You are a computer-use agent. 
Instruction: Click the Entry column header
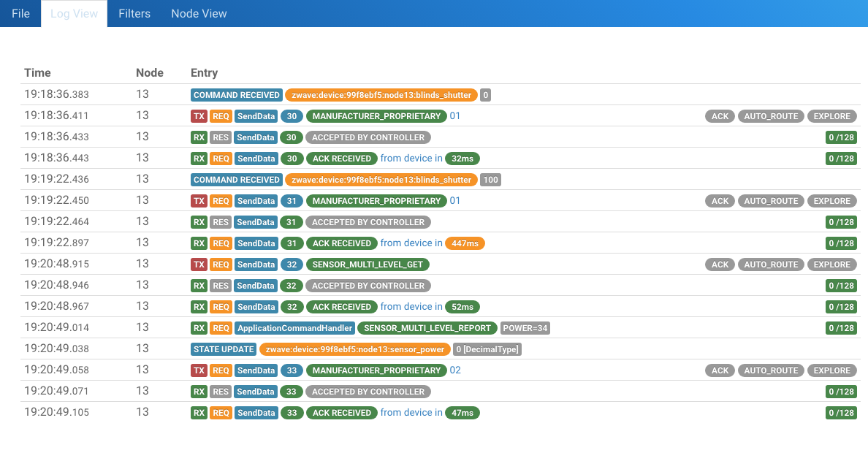coord(204,72)
